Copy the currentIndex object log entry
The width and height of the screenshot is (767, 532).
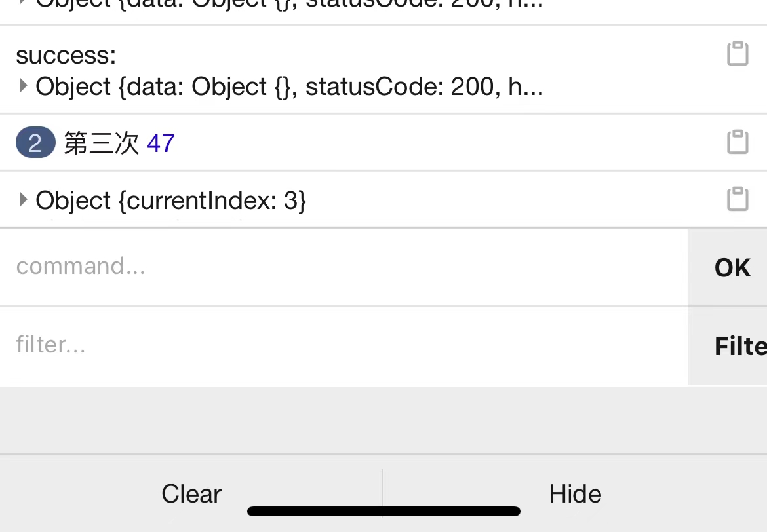tap(737, 199)
